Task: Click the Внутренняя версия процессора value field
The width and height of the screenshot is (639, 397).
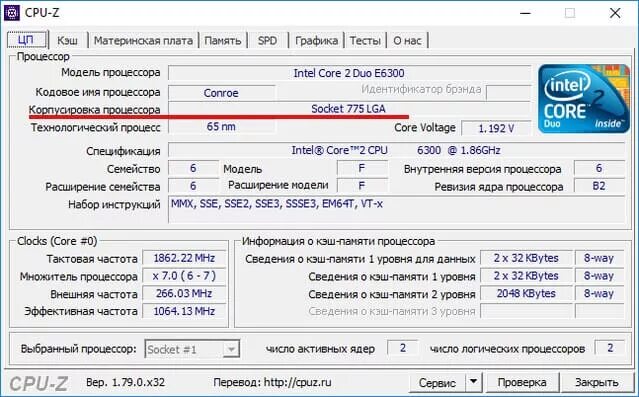Action: (x=599, y=168)
